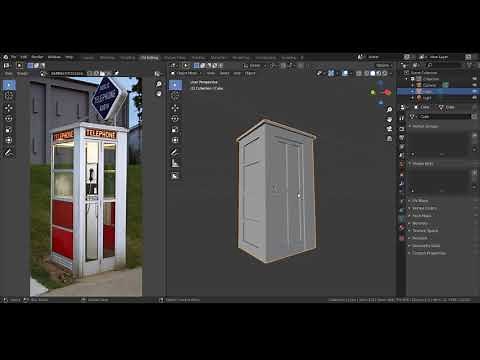The image size is (480, 360).
Task: Click the zoom magnifier icon in the 3D viewport
Action: [389, 109]
